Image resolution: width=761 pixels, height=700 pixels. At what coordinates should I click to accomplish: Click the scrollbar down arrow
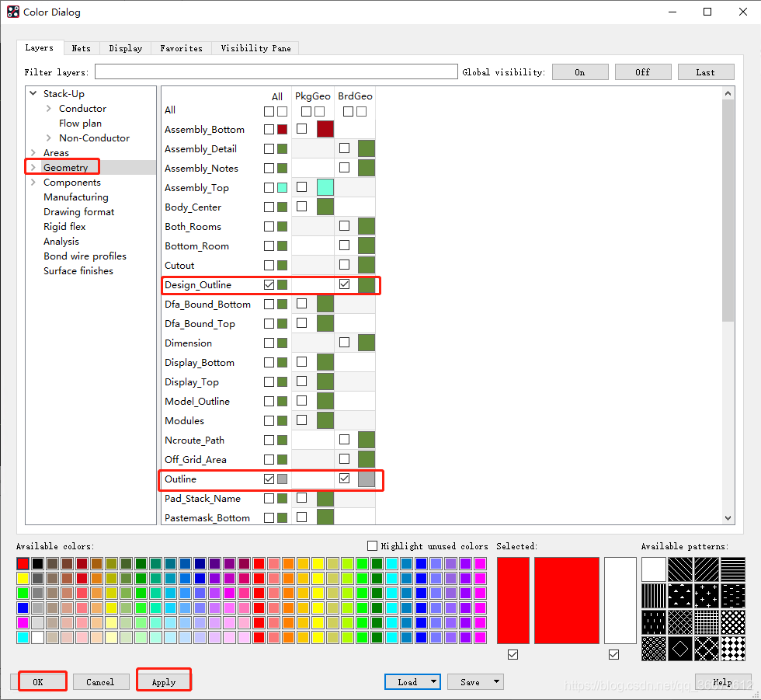click(x=728, y=518)
